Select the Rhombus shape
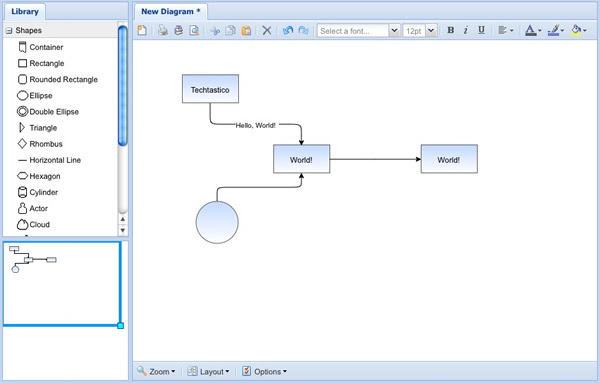Viewport: 600px width, 383px height. (40, 143)
